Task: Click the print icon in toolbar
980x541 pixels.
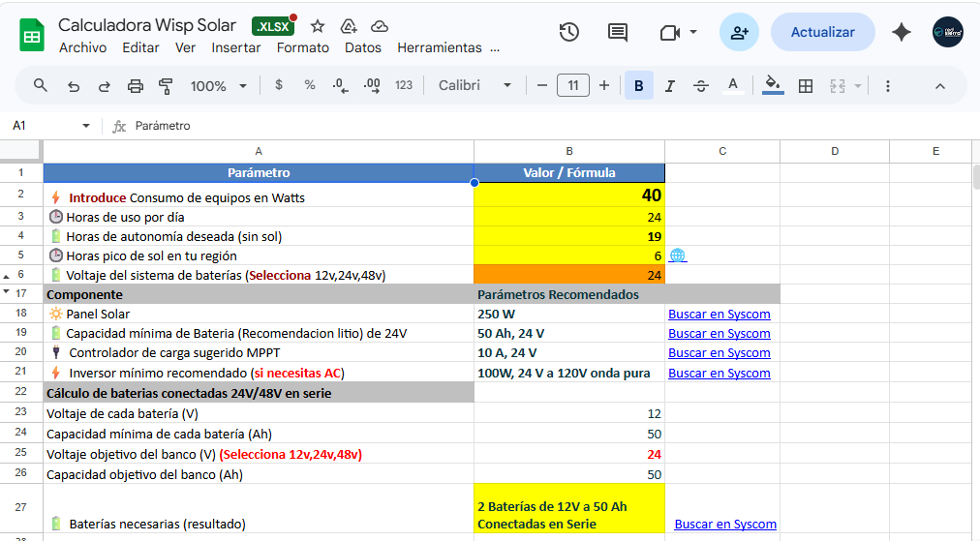Action: (136, 85)
